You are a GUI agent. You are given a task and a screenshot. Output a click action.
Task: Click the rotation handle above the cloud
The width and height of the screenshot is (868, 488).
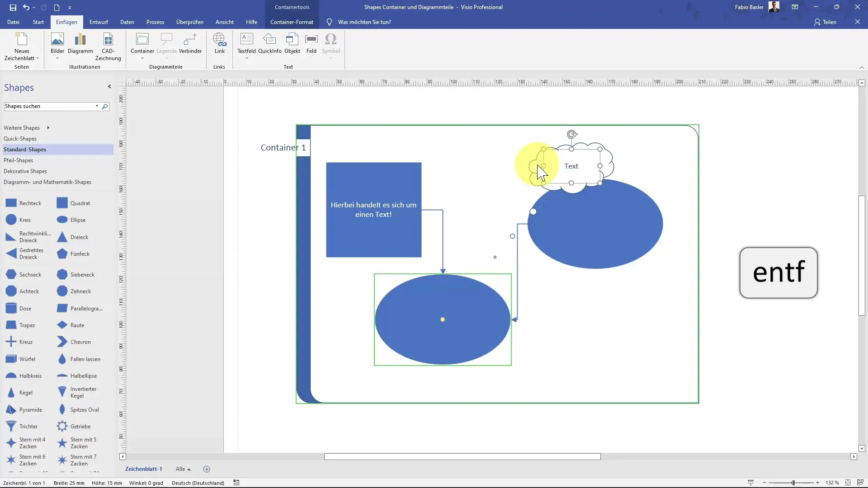[x=572, y=134]
